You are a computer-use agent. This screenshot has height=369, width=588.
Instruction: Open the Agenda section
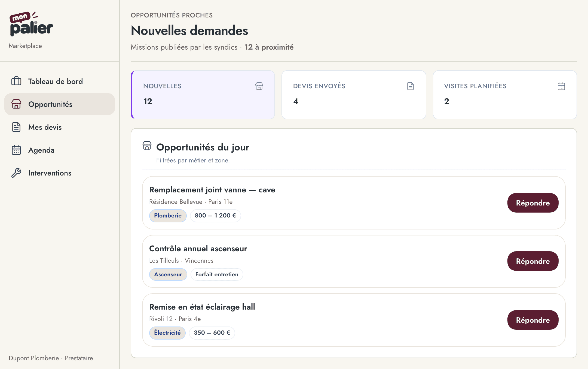click(x=60, y=150)
